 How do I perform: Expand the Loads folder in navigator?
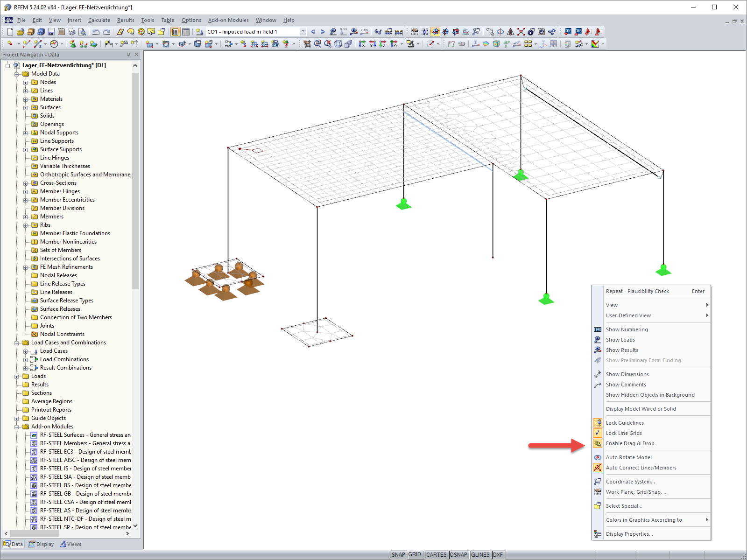click(17, 377)
